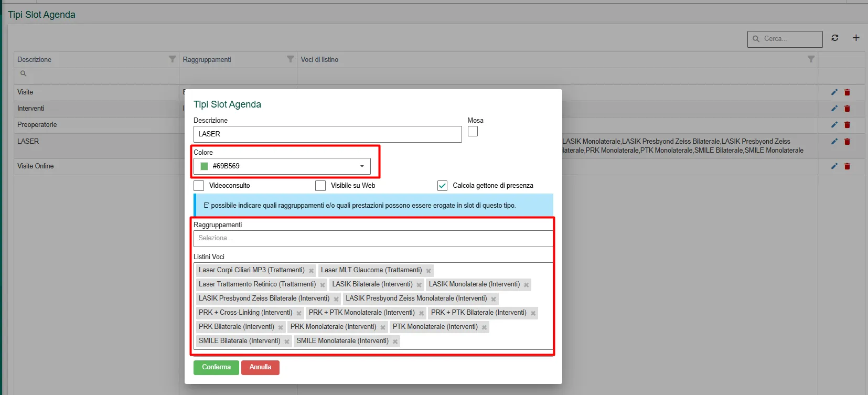The width and height of the screenshot is (868, 395).
Task: Open the Voci di listino column filter
Action: point(811,59)
